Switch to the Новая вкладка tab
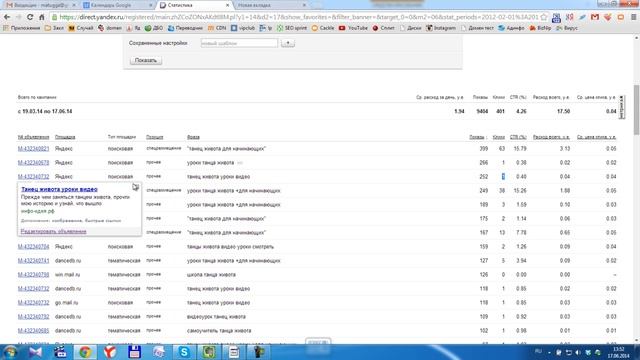Image resolution: width=640 pixels, height=360 pixels. (271, 5)
